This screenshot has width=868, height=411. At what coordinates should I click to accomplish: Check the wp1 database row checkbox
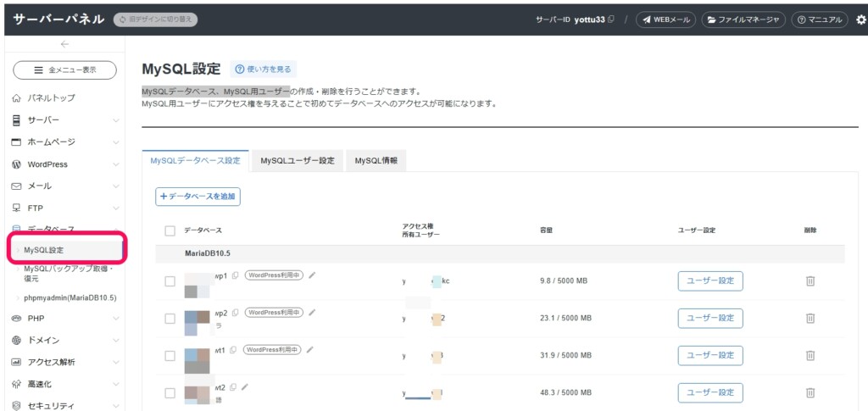pyautogui.click(x=170, y=281)
